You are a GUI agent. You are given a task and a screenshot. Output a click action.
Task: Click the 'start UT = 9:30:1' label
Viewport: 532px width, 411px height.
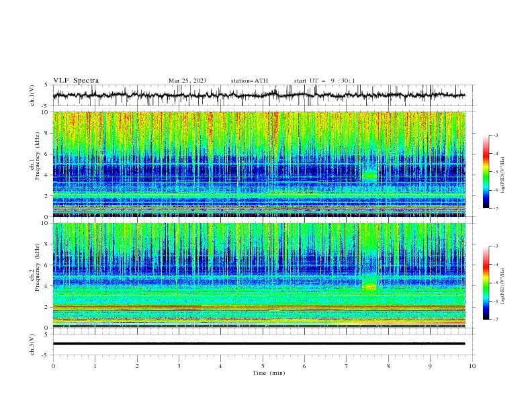click(x=324, y=81)
